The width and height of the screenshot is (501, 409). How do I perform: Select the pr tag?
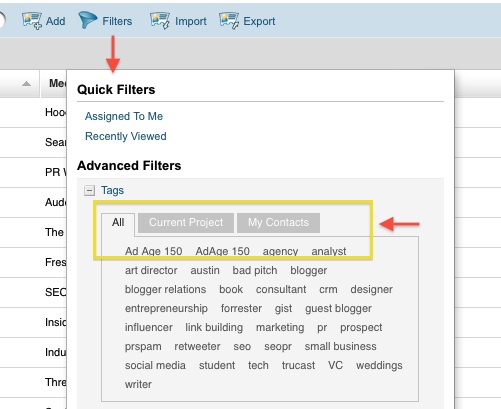322,328
